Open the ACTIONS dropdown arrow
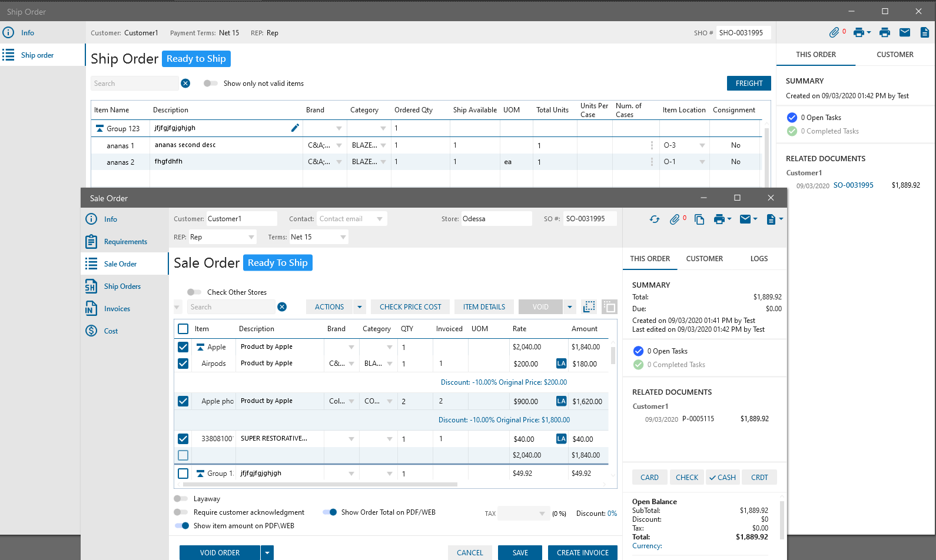Image resolution: width=936 pixels, height=560 pixels. tap(360, 307)
